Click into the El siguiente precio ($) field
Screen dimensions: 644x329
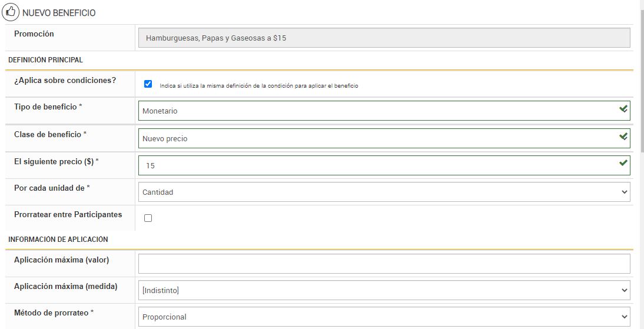(377, 165)
